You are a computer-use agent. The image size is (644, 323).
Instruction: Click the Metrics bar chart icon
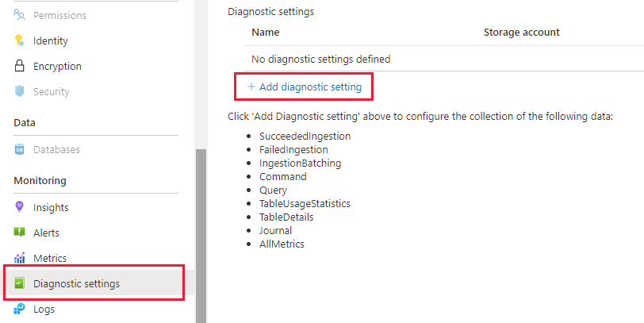tap(20, 258)
